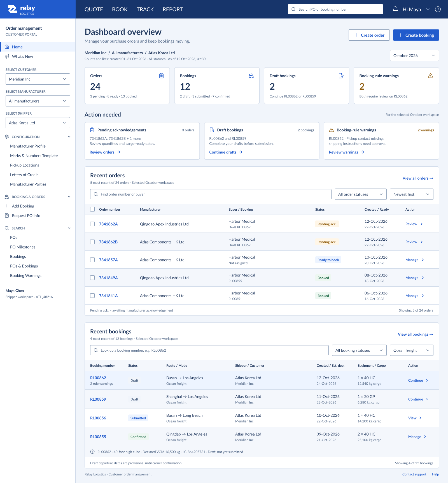Check the box for order 7341849A
This screenshot has width=448, height=483.
coord(92,278)
